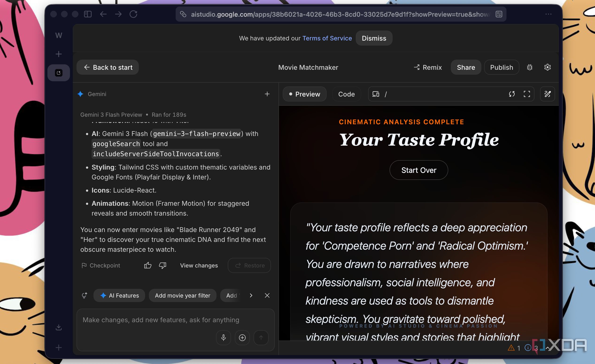Click the W workspace icon in sidebar
Screen dimensions: 595x364
tap(59, 35)
